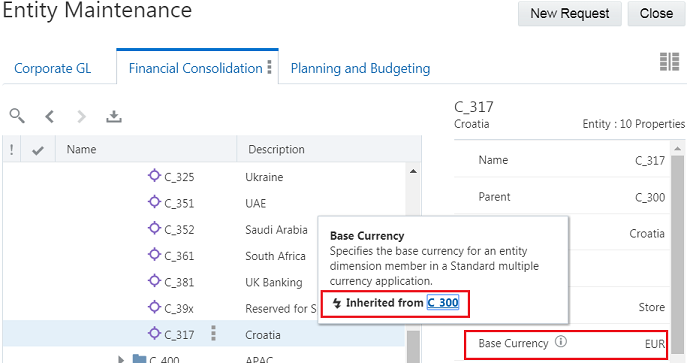687x363 pixels.
Task: Click the Close button
Action: pos(656,14)
